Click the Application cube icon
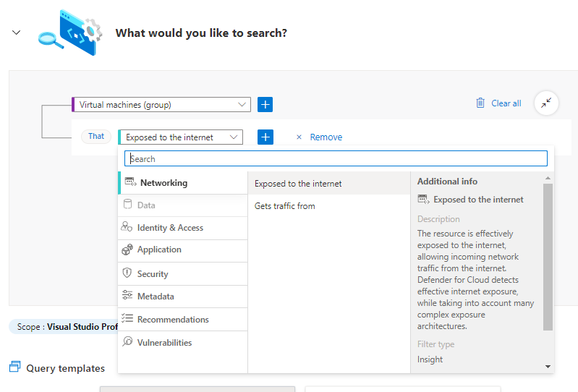This screenshot has height=392, width=578. pos(127,250)
